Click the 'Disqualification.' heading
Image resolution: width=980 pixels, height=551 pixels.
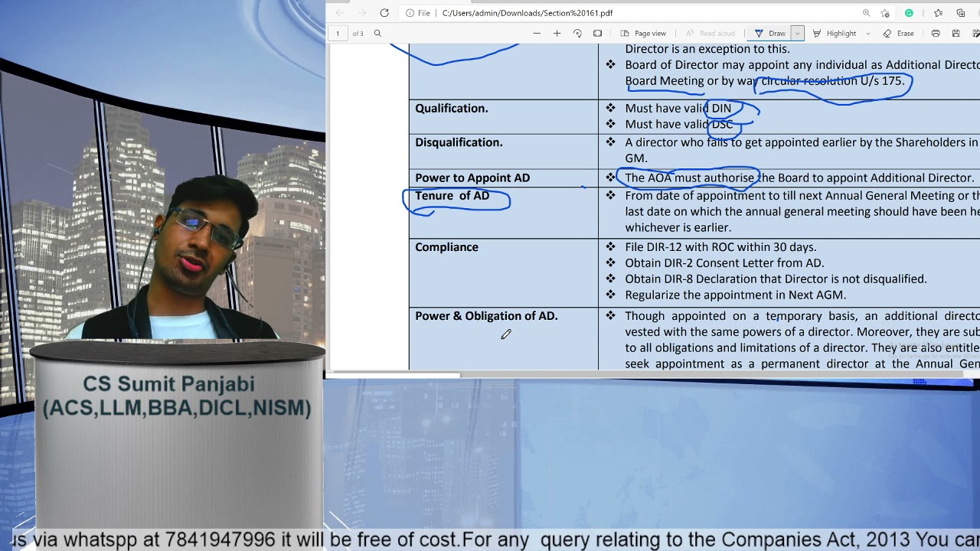click(x=459, y=142)
